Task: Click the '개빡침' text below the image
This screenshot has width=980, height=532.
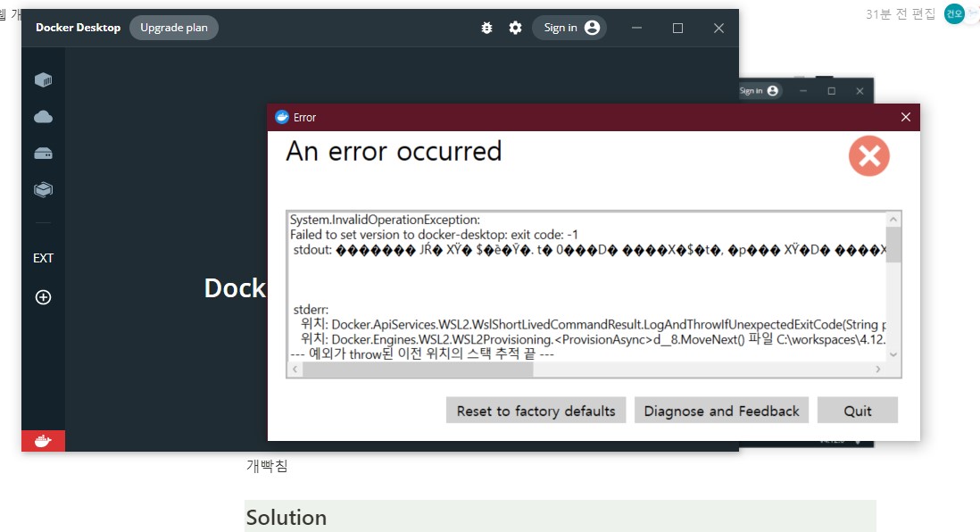Action: [x=267, y=466]
